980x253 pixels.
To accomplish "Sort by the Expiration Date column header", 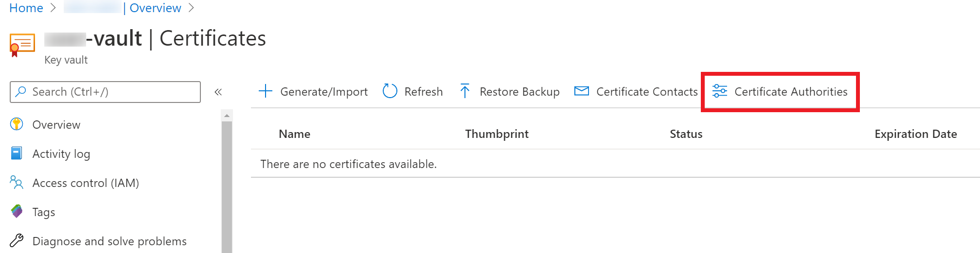I will tap(916, 134).
